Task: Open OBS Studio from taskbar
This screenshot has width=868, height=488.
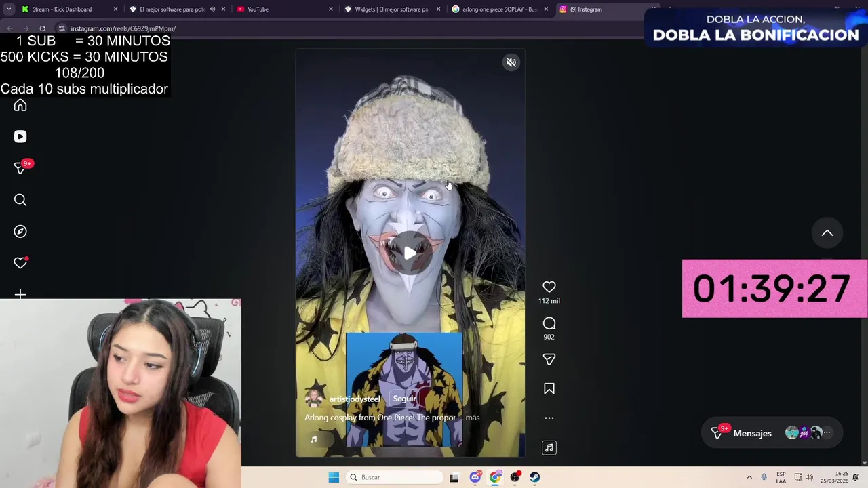Action: 515,476
